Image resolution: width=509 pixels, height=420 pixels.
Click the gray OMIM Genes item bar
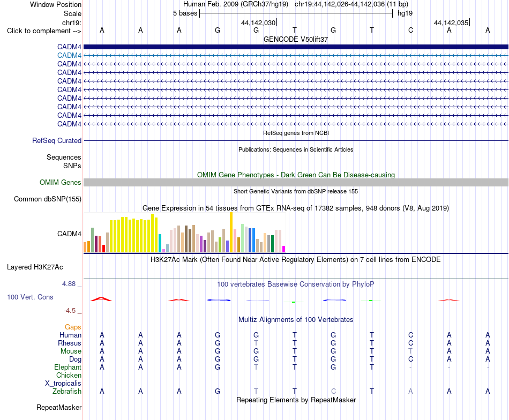(x=296, y=182)
